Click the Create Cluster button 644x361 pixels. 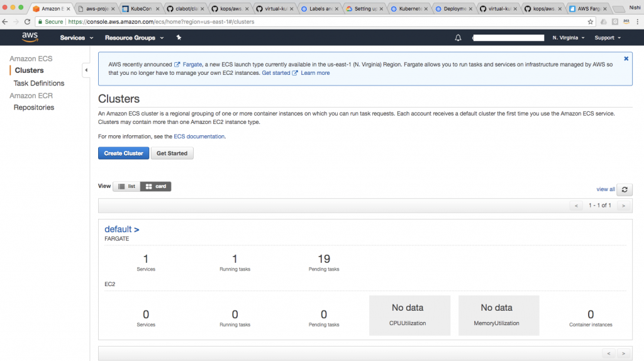[x=124, y=153]
